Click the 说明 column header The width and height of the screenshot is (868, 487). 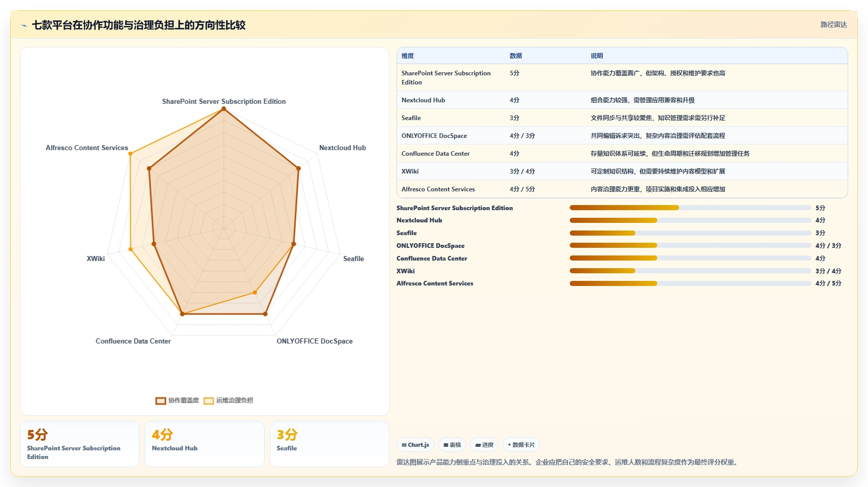tap(597, 56)
